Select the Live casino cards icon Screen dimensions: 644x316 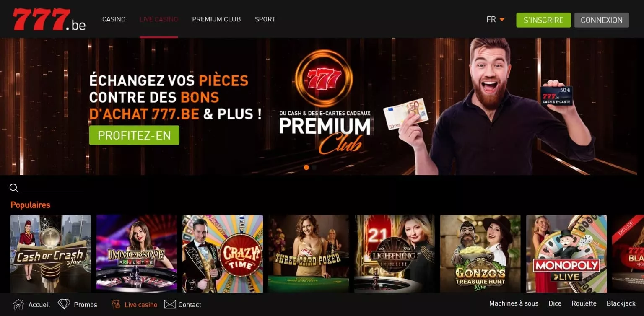click(x=116, y=304)
